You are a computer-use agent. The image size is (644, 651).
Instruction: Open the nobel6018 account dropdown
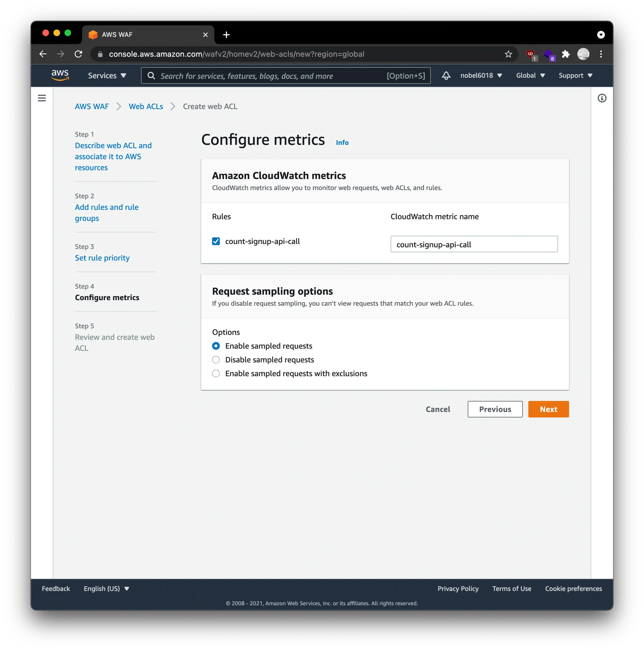[481, 75]
